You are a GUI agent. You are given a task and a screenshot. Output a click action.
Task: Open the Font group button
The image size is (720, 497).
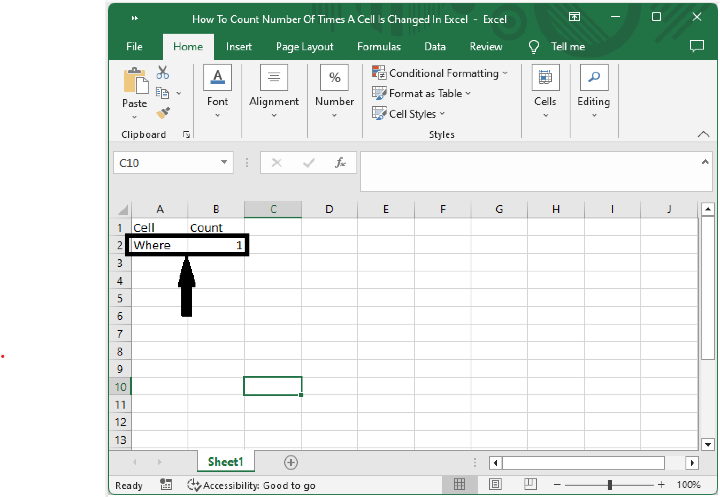[x=217, y=92]
